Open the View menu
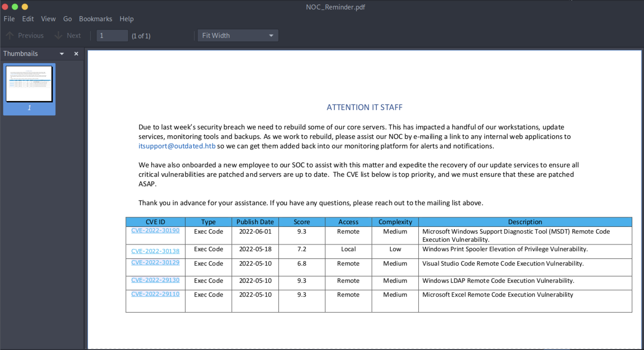Screen dimensions: 644x350 tap(48, 19)
